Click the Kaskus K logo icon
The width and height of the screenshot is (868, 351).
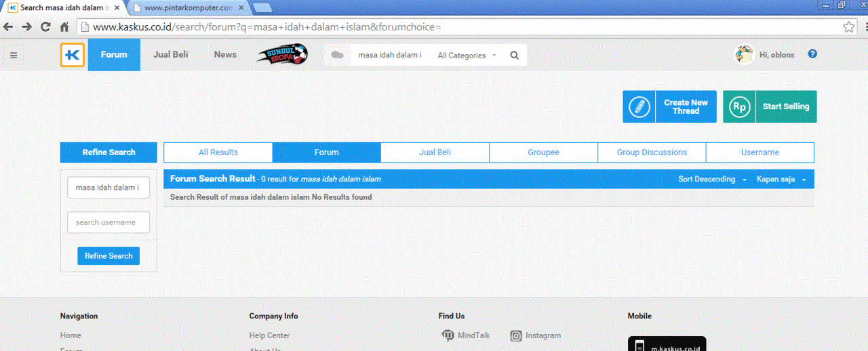pos(73,55)
